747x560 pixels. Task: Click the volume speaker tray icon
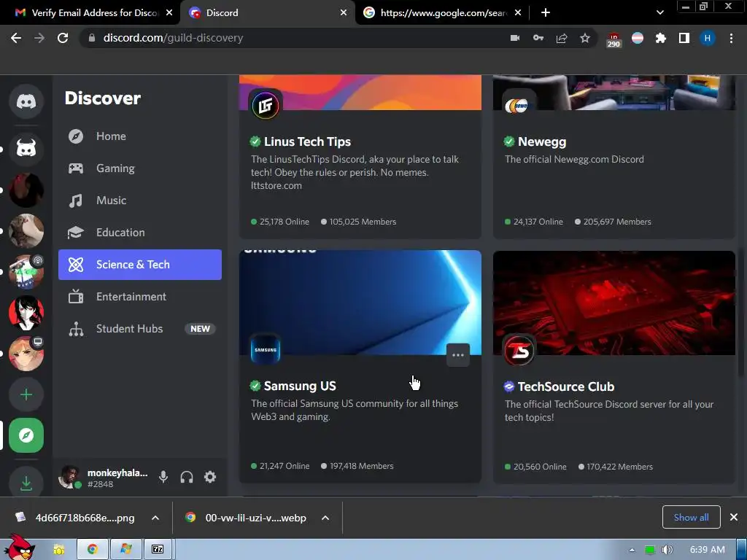[667, 550]
